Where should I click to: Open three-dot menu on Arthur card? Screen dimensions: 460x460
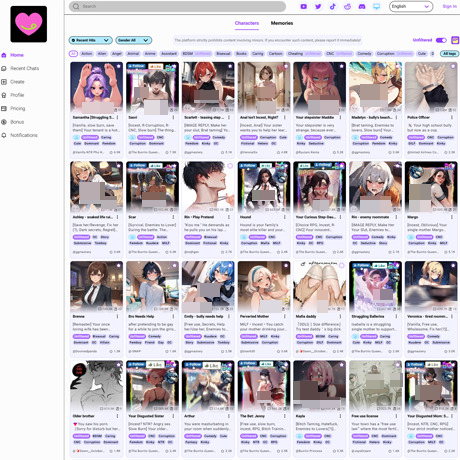point(229,416)
